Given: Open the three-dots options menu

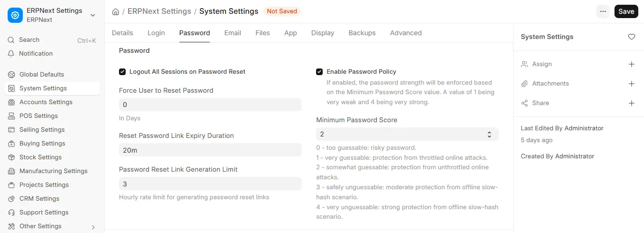Looking at the screenshot, I should tap(604, 11).
